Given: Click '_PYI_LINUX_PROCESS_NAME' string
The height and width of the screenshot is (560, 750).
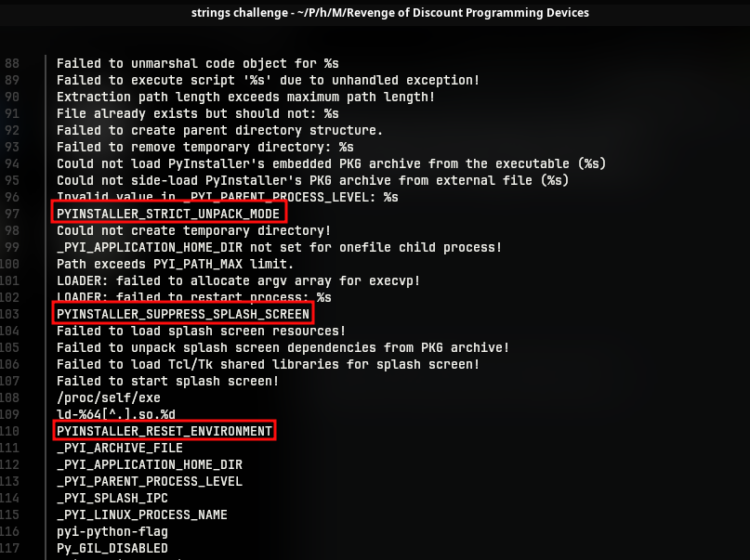Looking at the screenshot, I should 142,514.
